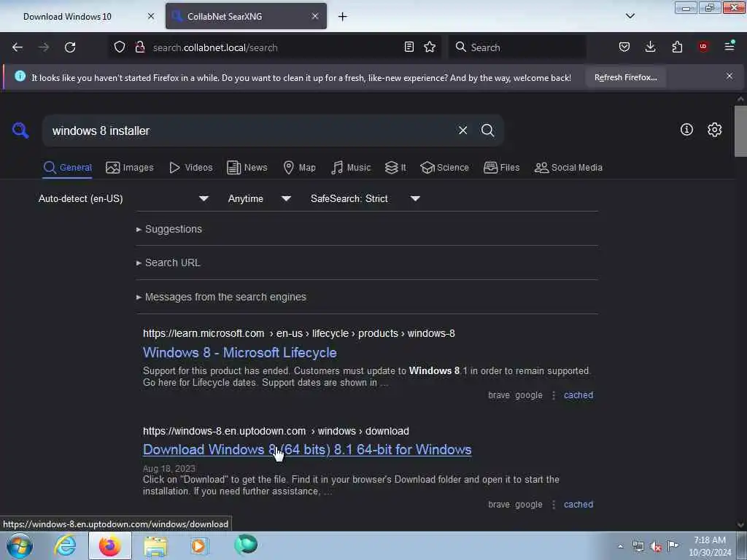Screen dimensions: 747x560
Task: Open SearXNG preferences gear
Action: click(714, 130)
